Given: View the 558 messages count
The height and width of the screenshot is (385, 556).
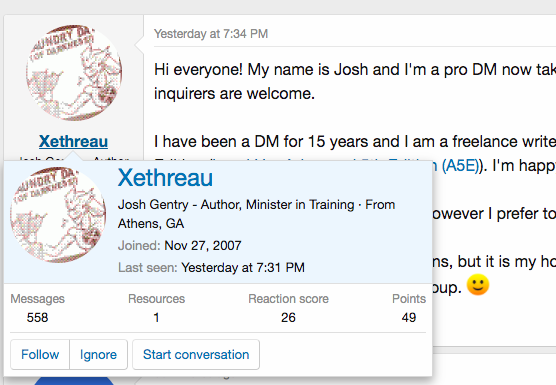Looking at the screenshot, I should tap(37, 317).
